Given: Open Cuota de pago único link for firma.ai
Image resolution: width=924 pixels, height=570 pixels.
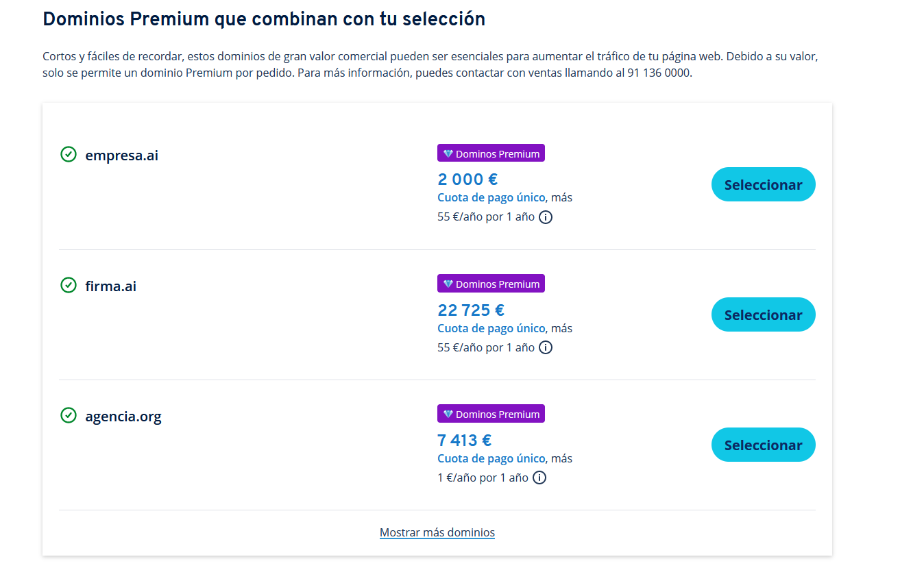Looking at the screenshot, I should 491,328.
